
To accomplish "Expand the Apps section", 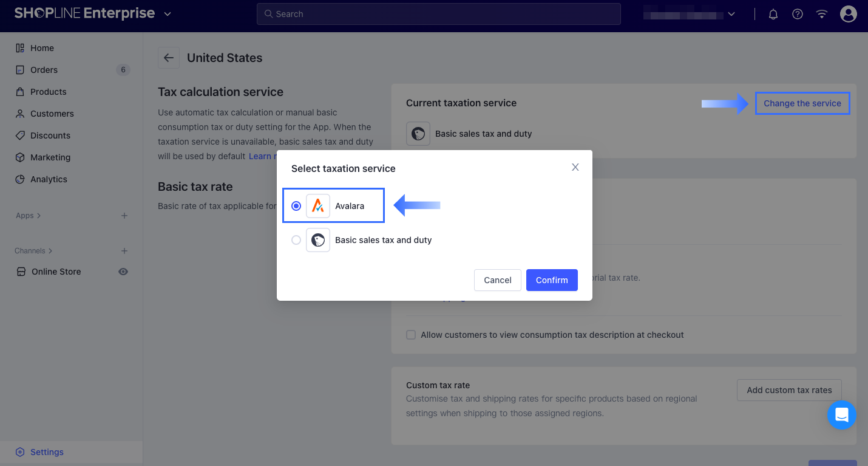I will coord(28,216).
